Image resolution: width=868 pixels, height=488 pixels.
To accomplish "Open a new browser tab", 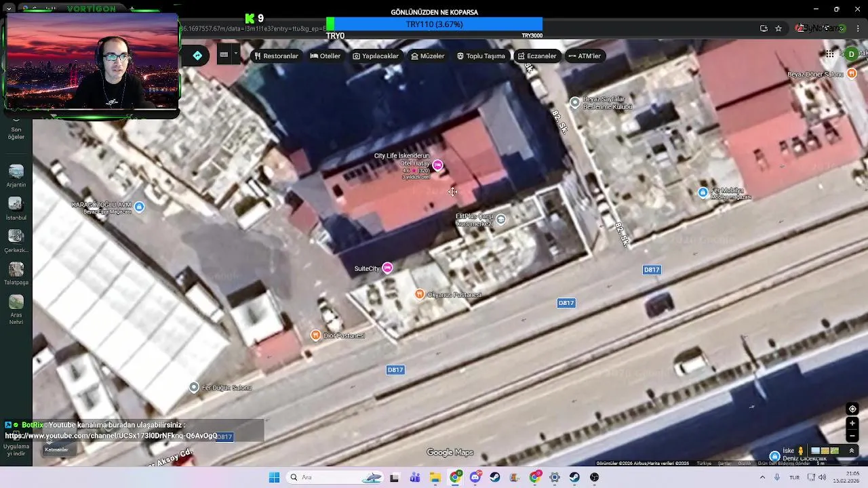I will pyautogui.click(x=132, y=9).
